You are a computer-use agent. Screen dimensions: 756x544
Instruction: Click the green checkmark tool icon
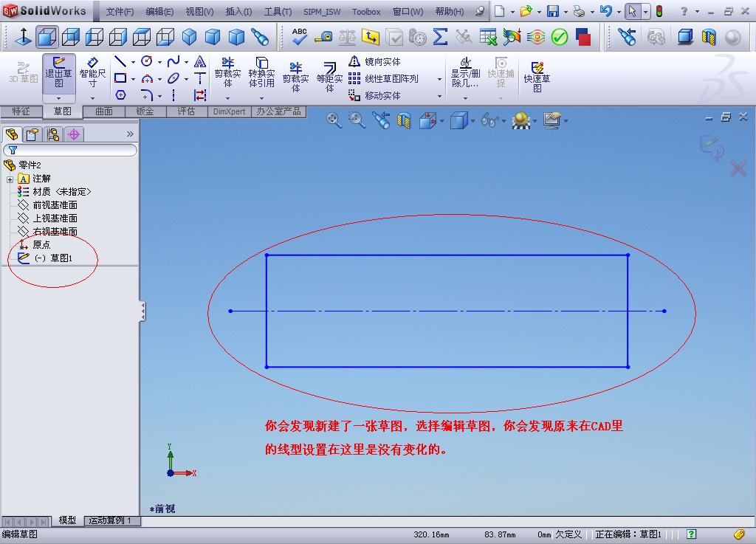(x=560, y=37)
